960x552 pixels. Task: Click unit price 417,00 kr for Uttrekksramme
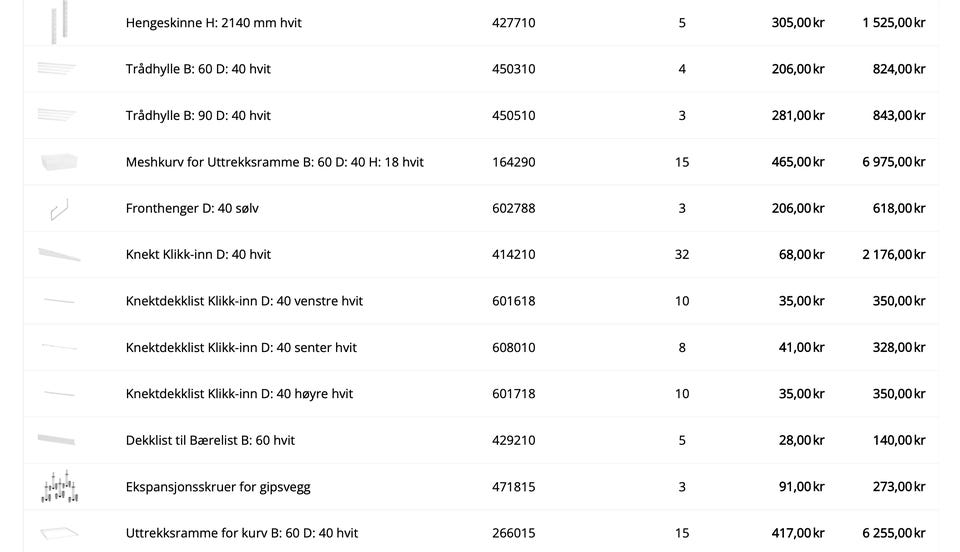coord(798,533)
